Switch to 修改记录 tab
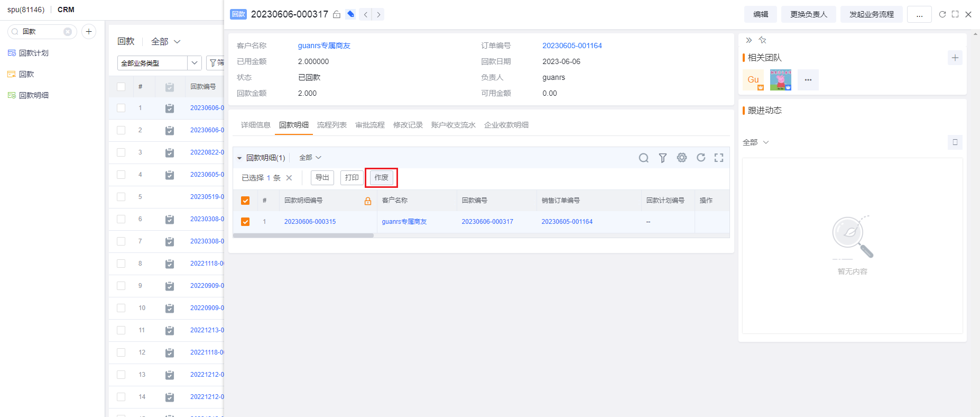The image size is (980, 417). (x=408, y=125)
